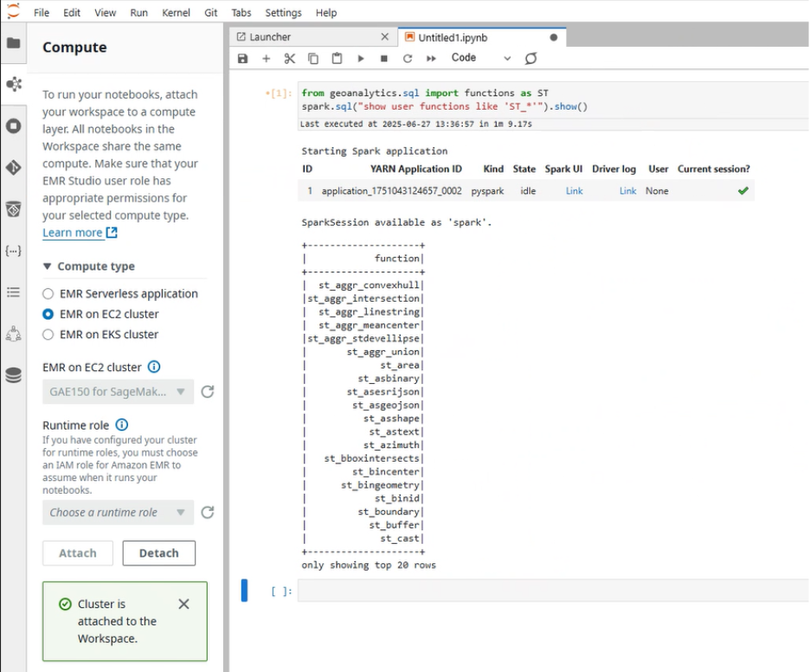
Task: Save the notebook with the disk icon
Action: pos(243,58)
